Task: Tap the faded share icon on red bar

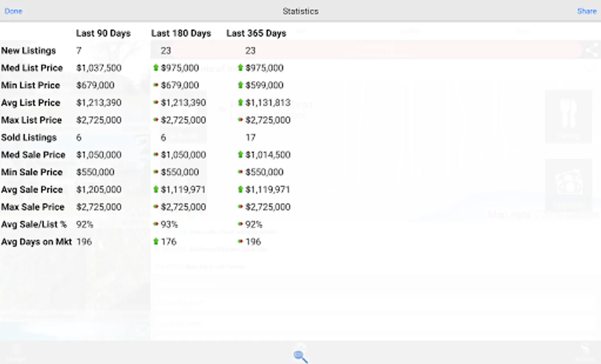Action: (x=591, y=50)
